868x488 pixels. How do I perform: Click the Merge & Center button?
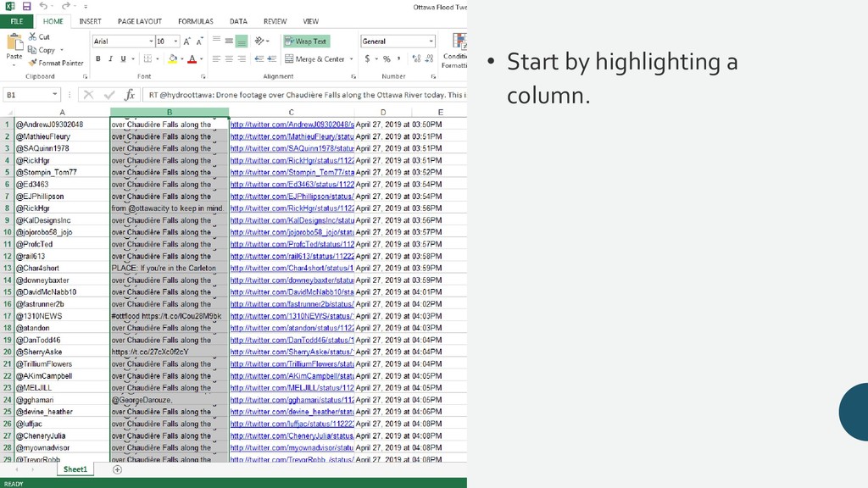[314, 59]
